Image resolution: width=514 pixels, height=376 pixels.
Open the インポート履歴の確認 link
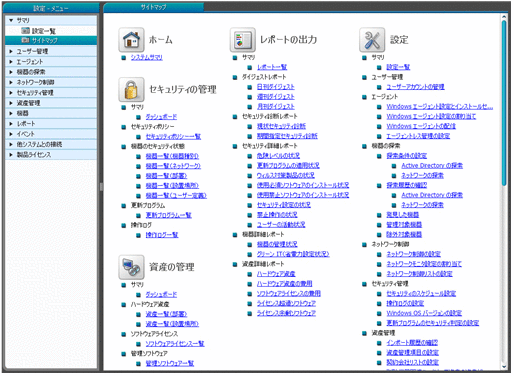pos(412,343)
